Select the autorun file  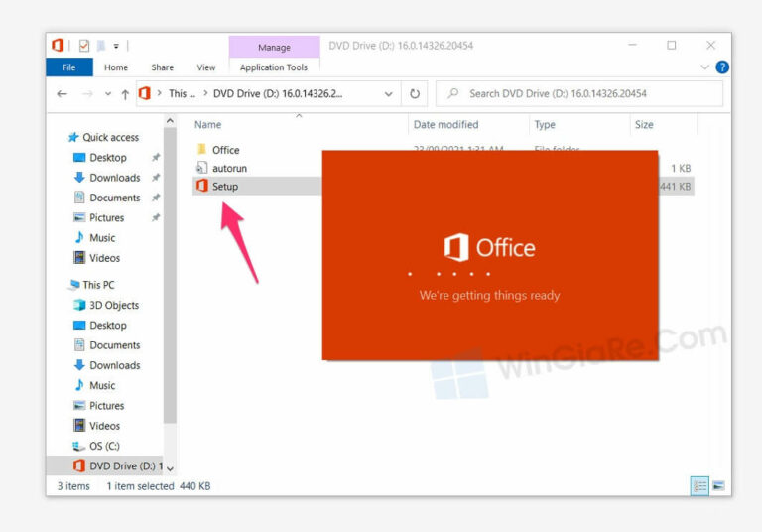tap(229, 169)
